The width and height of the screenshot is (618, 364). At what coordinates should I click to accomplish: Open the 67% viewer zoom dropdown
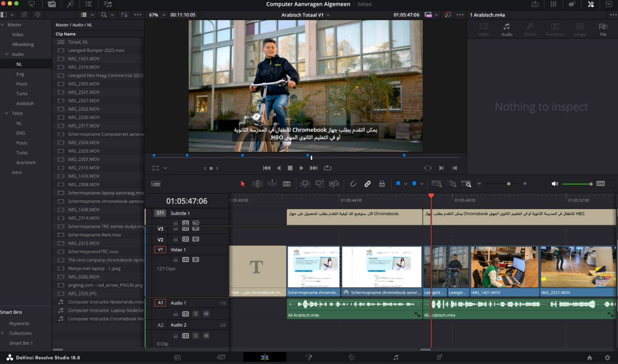156,15
